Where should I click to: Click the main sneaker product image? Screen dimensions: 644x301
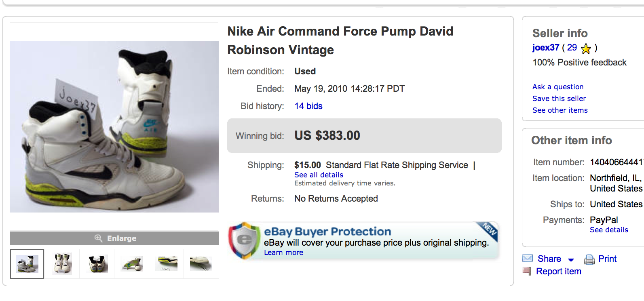pos(114,126)
